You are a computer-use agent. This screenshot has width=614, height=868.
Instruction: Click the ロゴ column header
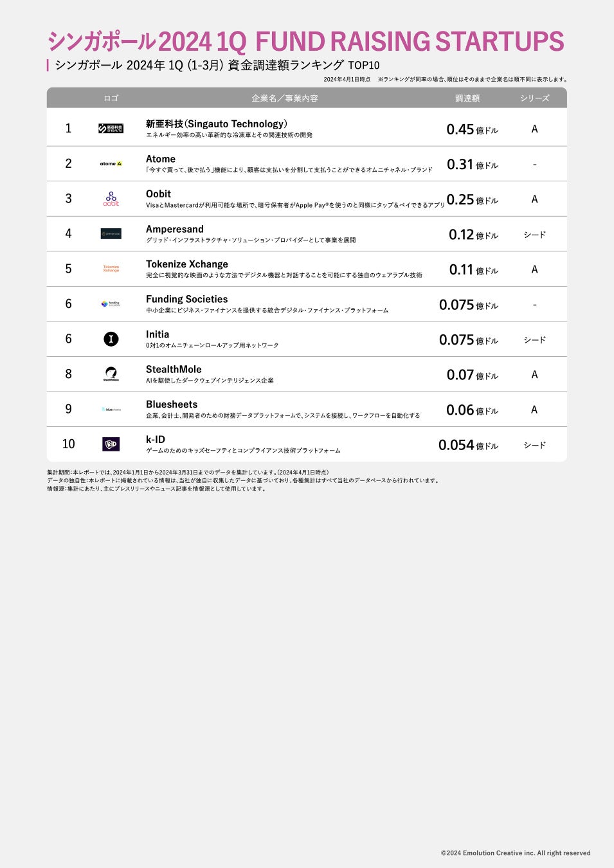(111, 98)
